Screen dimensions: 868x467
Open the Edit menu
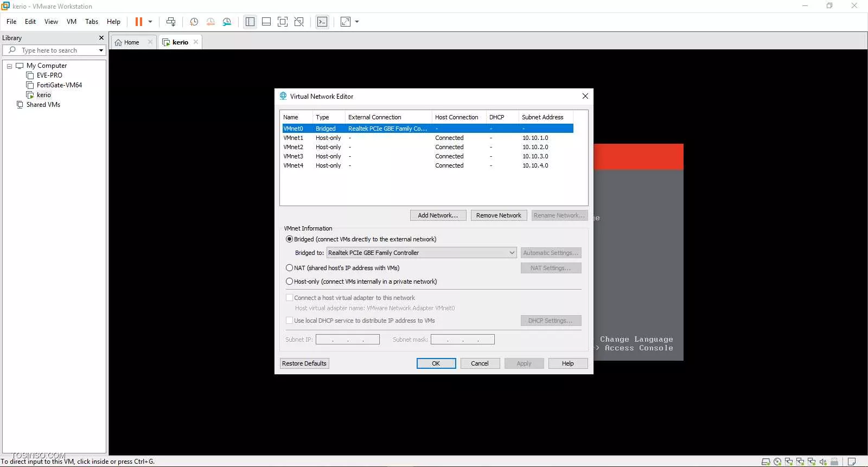(x=30, y=22)
